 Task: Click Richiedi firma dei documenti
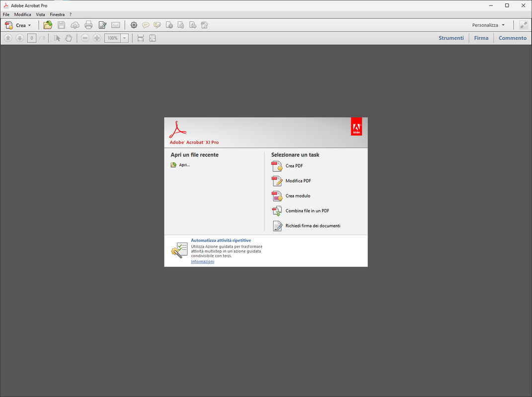pyautogui.click(x=306, y=225)
